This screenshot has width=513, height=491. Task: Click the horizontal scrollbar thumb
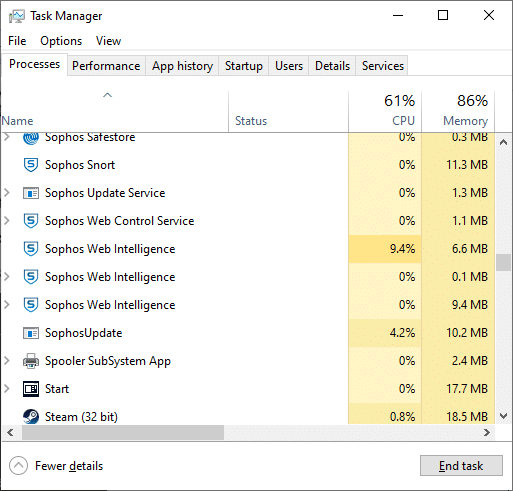click(x=123, y=432)
